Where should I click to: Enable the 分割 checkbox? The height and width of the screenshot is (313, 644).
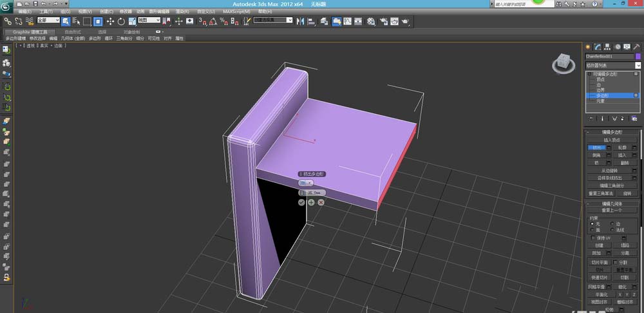point(615,262)
